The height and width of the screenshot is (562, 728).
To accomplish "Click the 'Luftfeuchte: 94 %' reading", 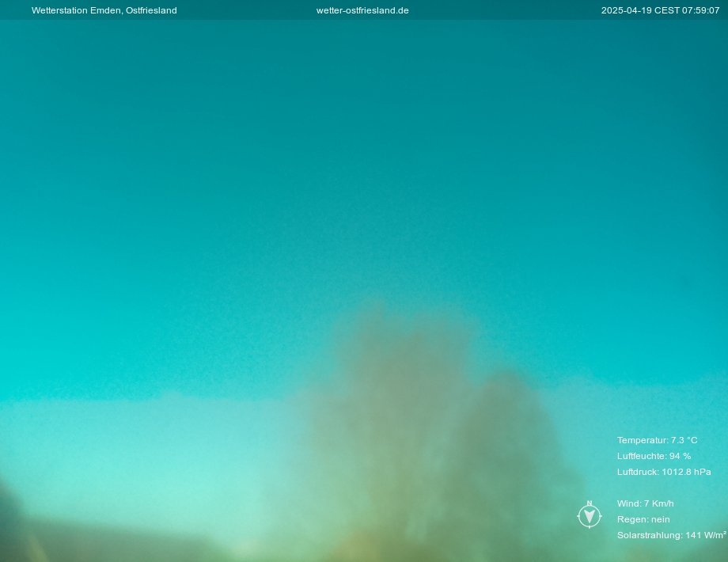I will (654, 456).
